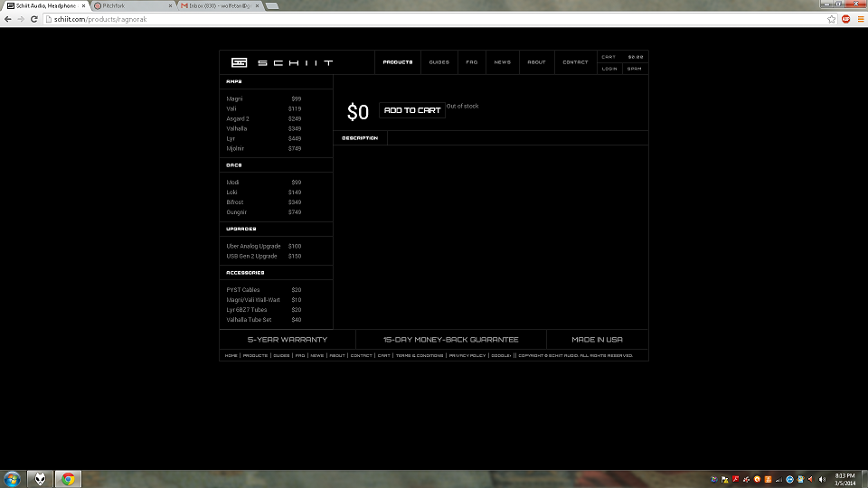The image size is (868, 488).
Task: Open the foobar2000 taskbar icon
Action: [41, 479]
